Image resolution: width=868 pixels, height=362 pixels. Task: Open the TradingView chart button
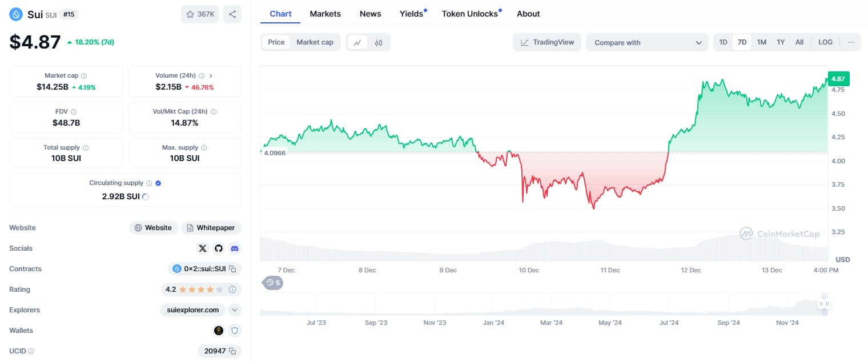point(547,42)
